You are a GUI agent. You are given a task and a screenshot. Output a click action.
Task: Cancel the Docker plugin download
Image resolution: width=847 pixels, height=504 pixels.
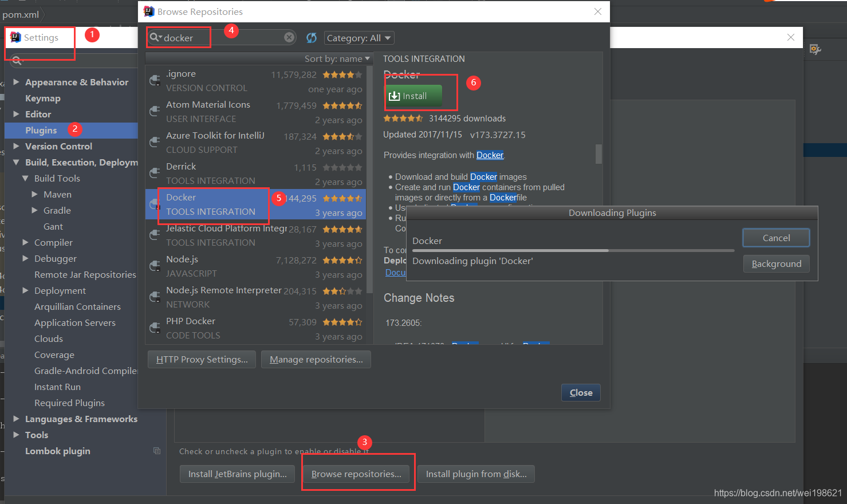[776, 238]
